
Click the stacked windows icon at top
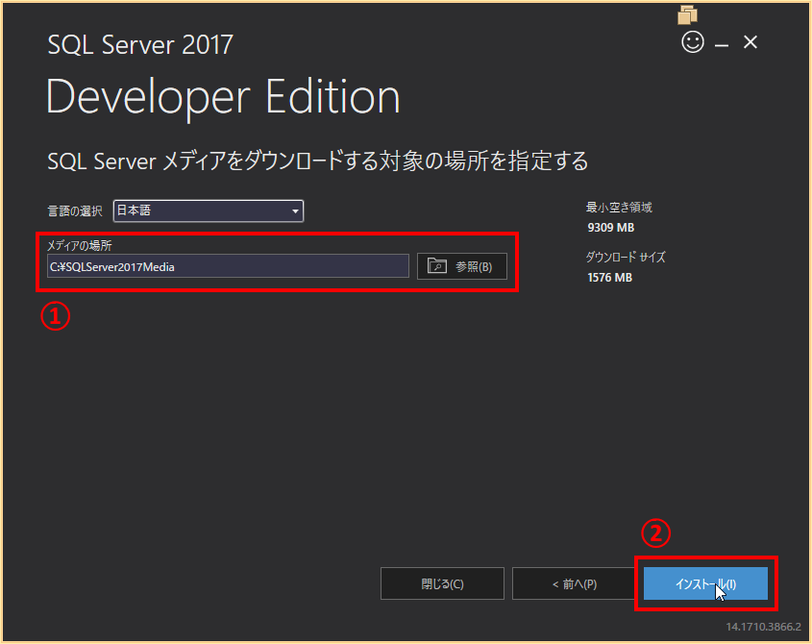click(687, 15)
